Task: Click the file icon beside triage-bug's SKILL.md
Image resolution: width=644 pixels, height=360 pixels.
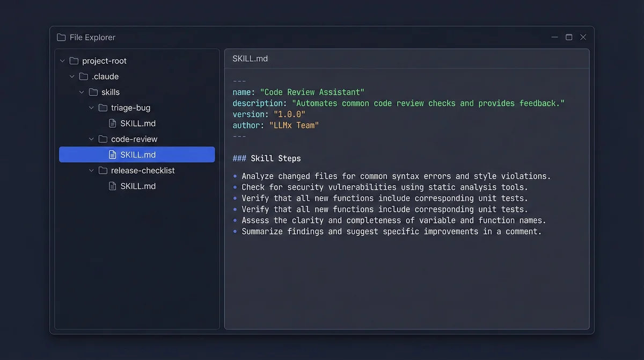Action: click(112, 123)
